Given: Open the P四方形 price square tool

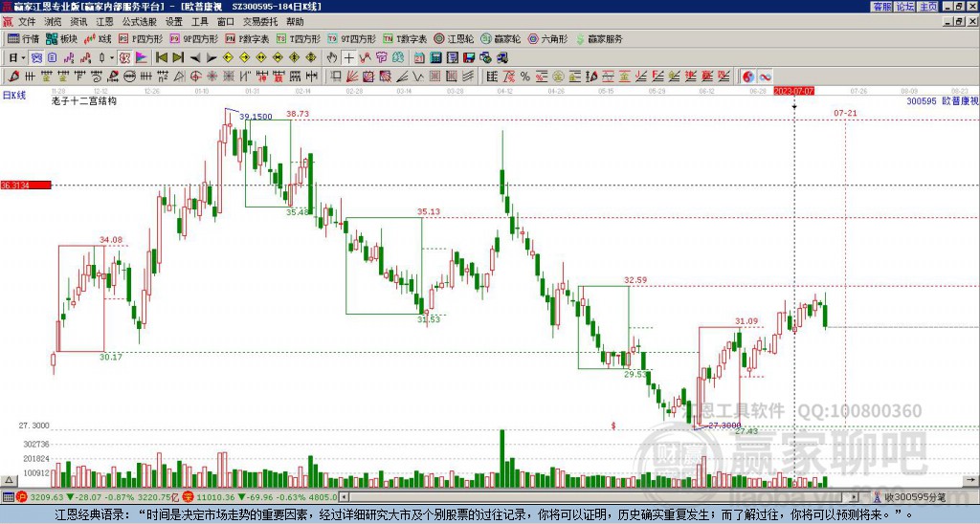Looking at the screenshot, I should click(x=140, y=38).
